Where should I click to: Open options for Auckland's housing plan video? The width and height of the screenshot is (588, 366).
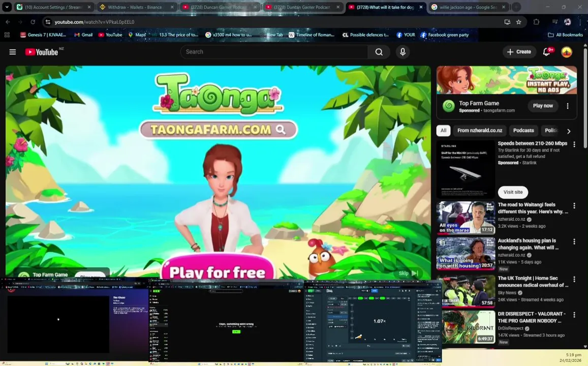(x=574, y=242)
